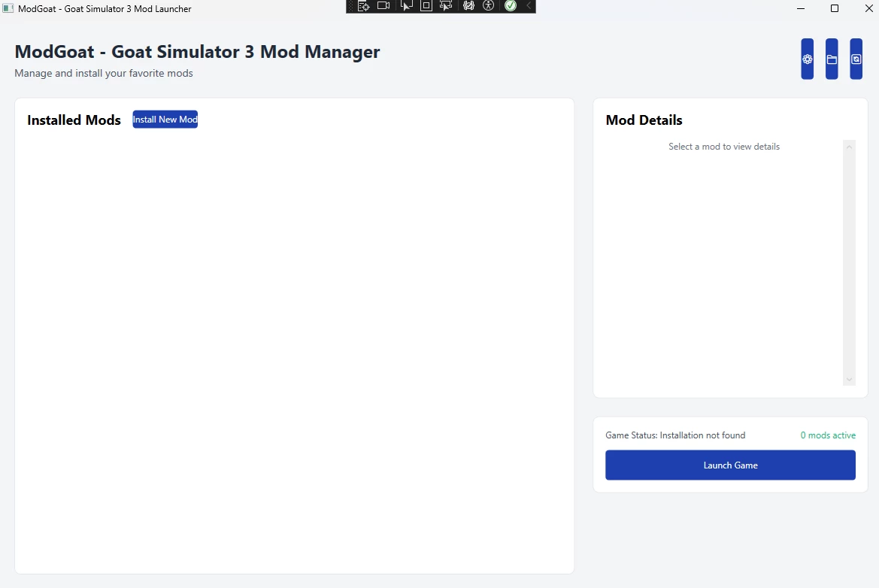Toggle Display Layout Adorners square icon
The width and height of the screenshot is (879, 588).
click(x=426, y=6)
